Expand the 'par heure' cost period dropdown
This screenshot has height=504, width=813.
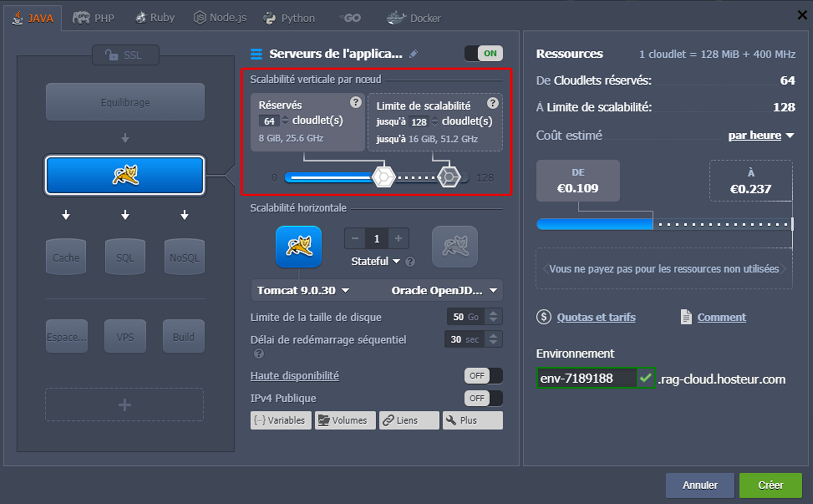pyautogui.click(x=761, y=135)
